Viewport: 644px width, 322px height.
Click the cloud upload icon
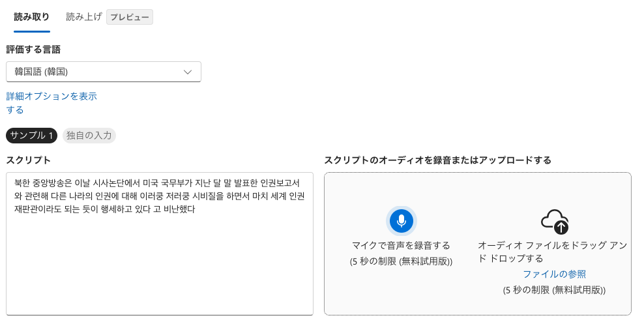555,222
